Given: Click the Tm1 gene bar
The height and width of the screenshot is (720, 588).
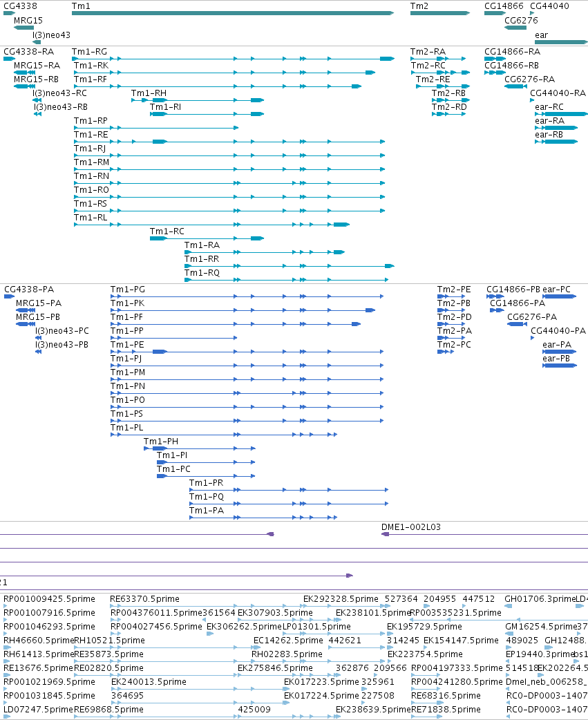Looking at the screenshot, I should tap(233, 13).
